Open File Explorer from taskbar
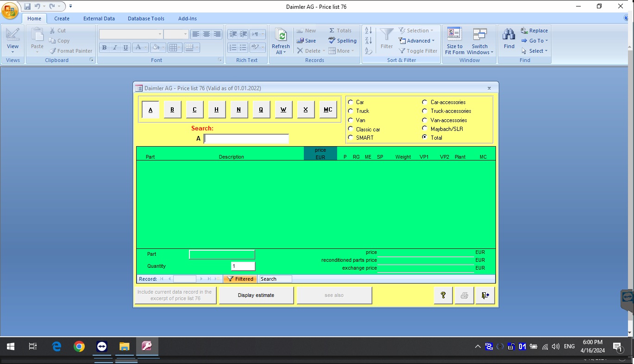 click(124, 346)
